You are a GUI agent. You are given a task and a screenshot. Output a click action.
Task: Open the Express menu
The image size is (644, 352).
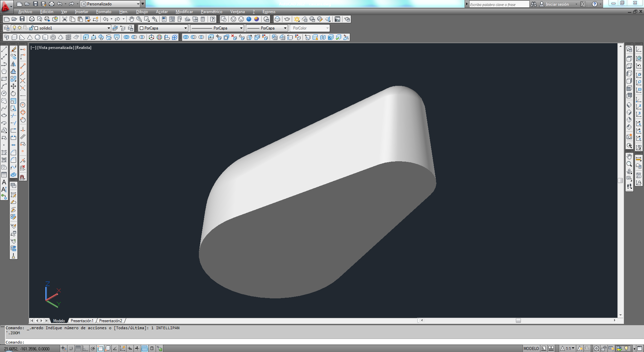[269, 12]
